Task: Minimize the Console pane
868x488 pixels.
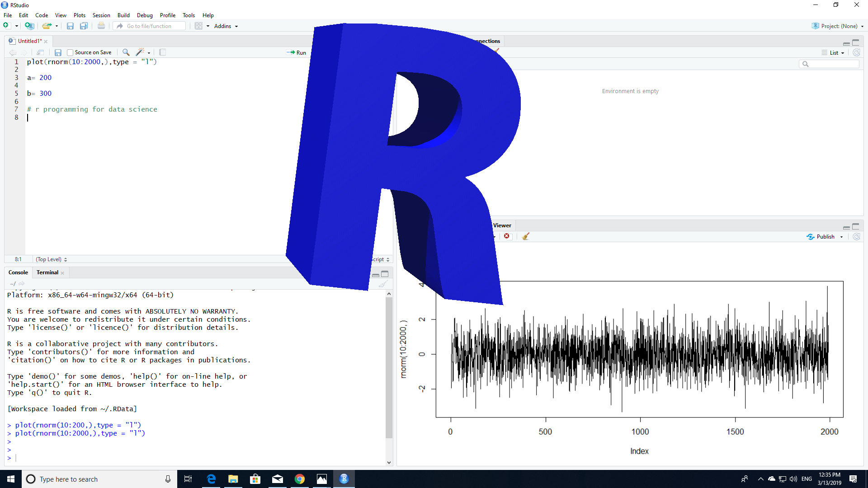Action: 376,274
